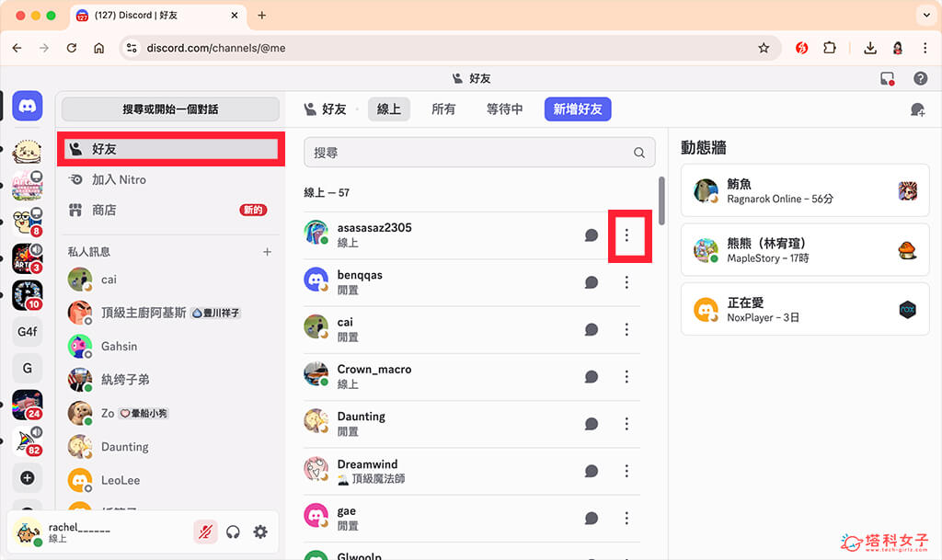Message cai via chat bubble icon
This screenshot has height=560, width=942.
(x=592, y=329)
